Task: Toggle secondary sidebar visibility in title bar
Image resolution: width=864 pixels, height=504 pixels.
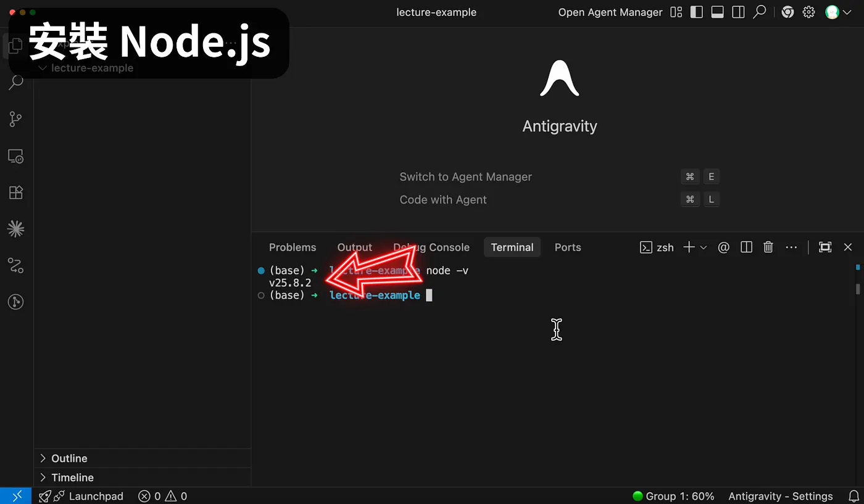Action: pos(738,12)
